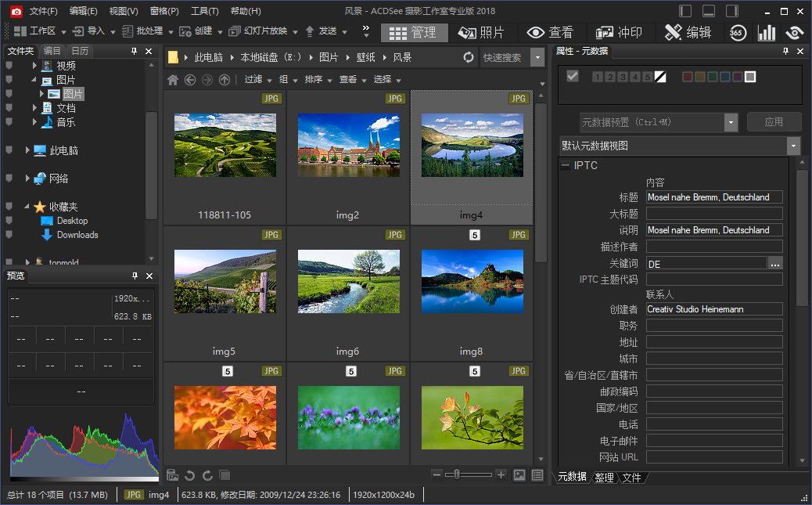This screenshot has height=505, width=812.
Task: Click the image basket icon at bottom left
Action: 172,475
